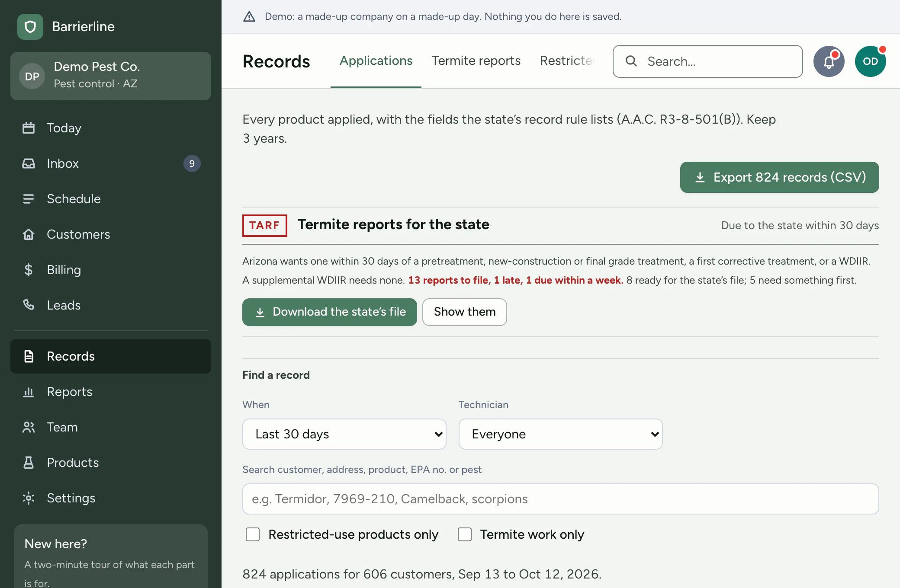Viewport: 900px width, 588px height.
Task: Open the When dropdown showing Last 30 days
Action: point(344,434)
